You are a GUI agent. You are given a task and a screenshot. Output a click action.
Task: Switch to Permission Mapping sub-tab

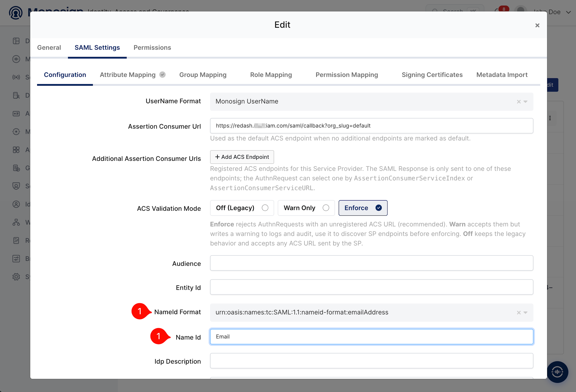pyautogui.click(x=347, y=75)
